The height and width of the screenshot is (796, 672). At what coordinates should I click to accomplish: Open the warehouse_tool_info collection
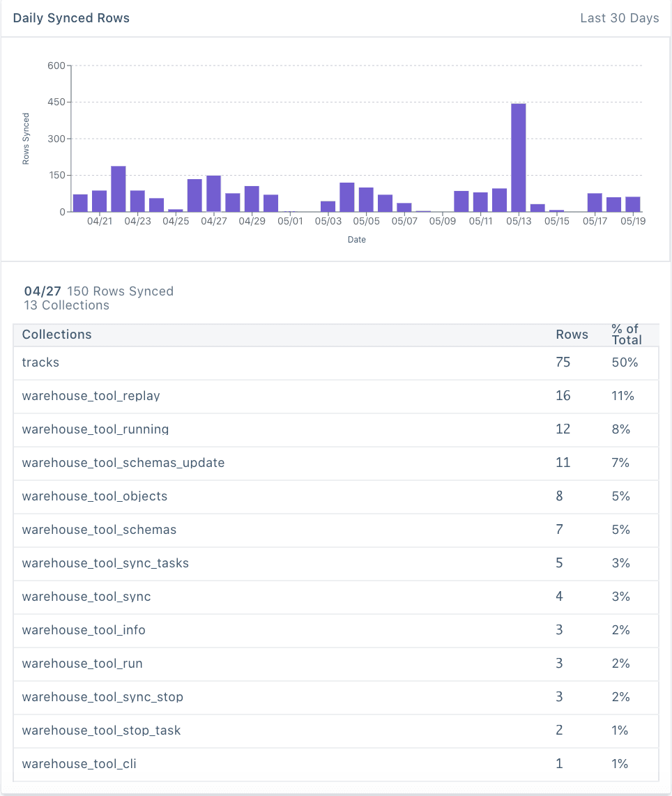(84, 630)
